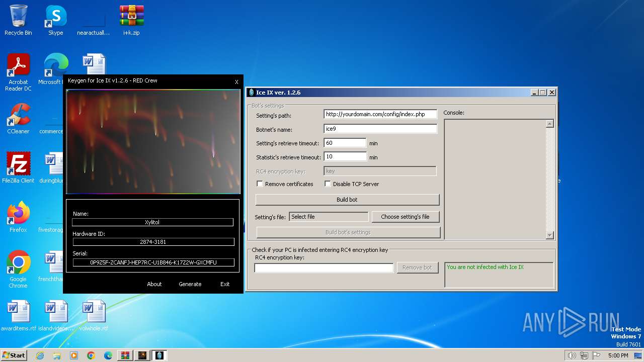The width and height of the screenshot is (644, 362).
Task: Close the Ice IX window
Action: click(552, 93)
